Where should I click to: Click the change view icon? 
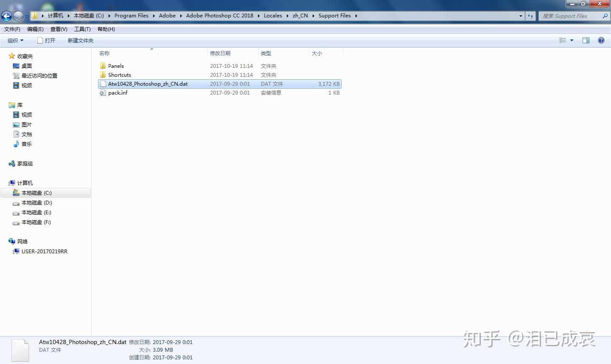point(563,40)
